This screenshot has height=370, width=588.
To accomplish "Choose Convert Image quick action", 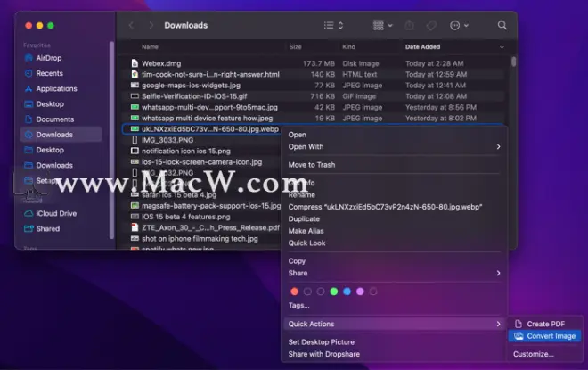I will pos(544,336).
